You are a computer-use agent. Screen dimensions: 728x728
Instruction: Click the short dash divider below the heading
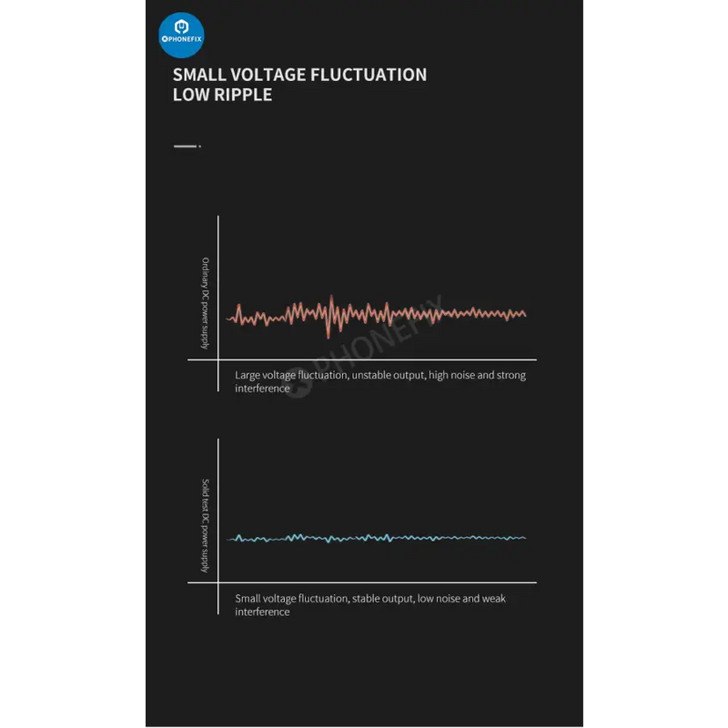click(186, 146)
